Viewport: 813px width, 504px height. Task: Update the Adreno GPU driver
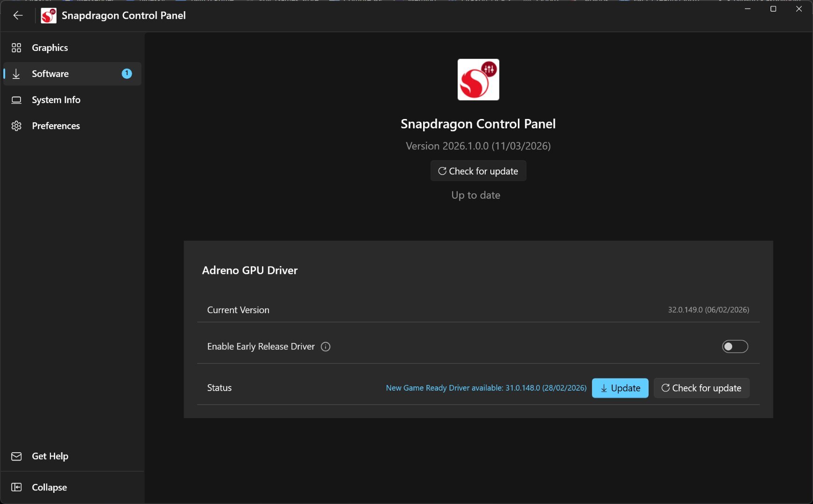pyautogui.click(x=620, y=388)
